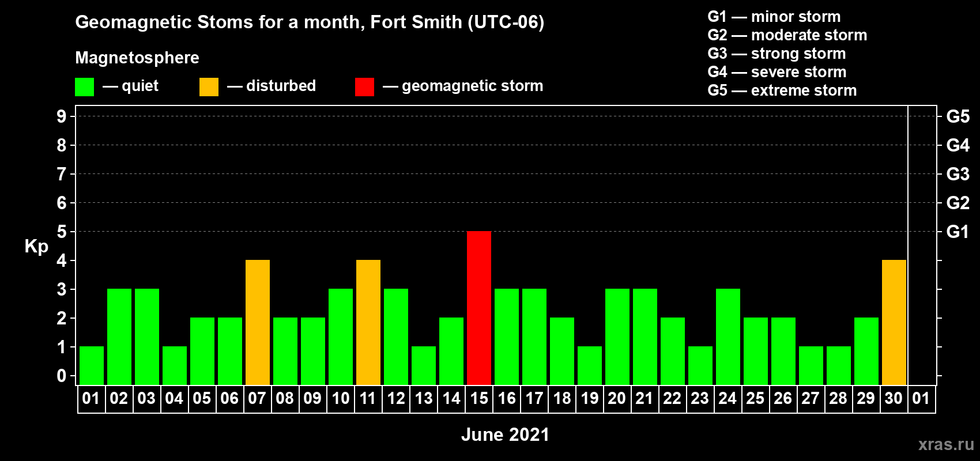This screenshot has width=980, height=461.
Task: Click the 'June 2021' month label
Action: [506, 434]
